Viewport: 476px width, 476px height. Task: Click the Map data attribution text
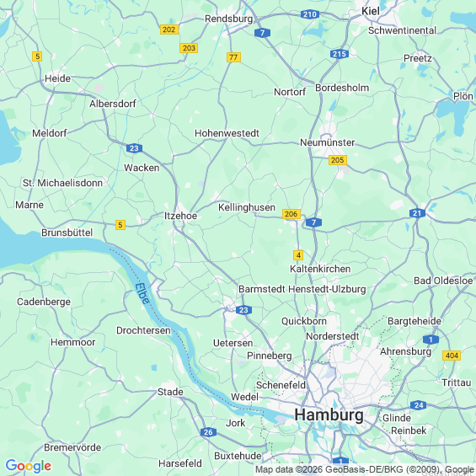point(365,469)
